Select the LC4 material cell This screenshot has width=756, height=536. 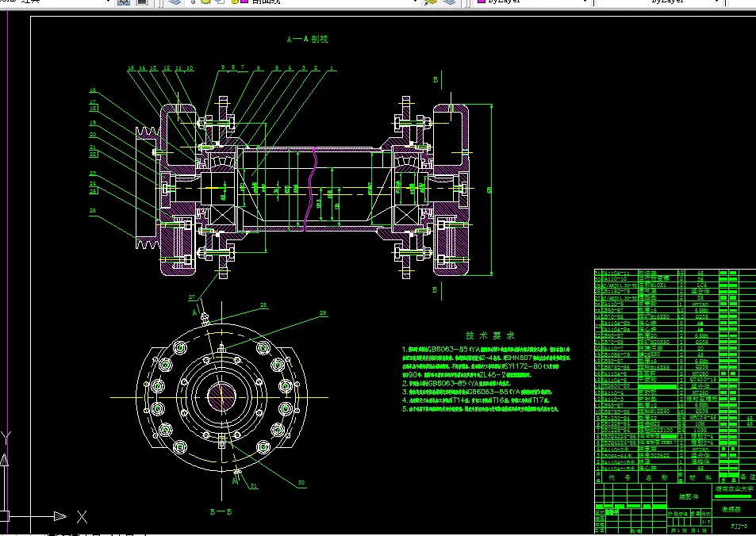pyautogui.click(x=701, y=285)
